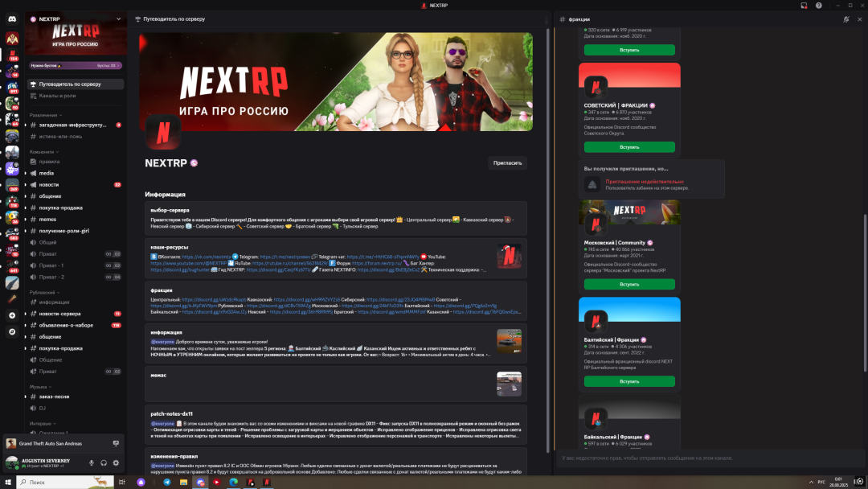Collapse the Музыка category
The image size is (868, 489).
(40, 387)
